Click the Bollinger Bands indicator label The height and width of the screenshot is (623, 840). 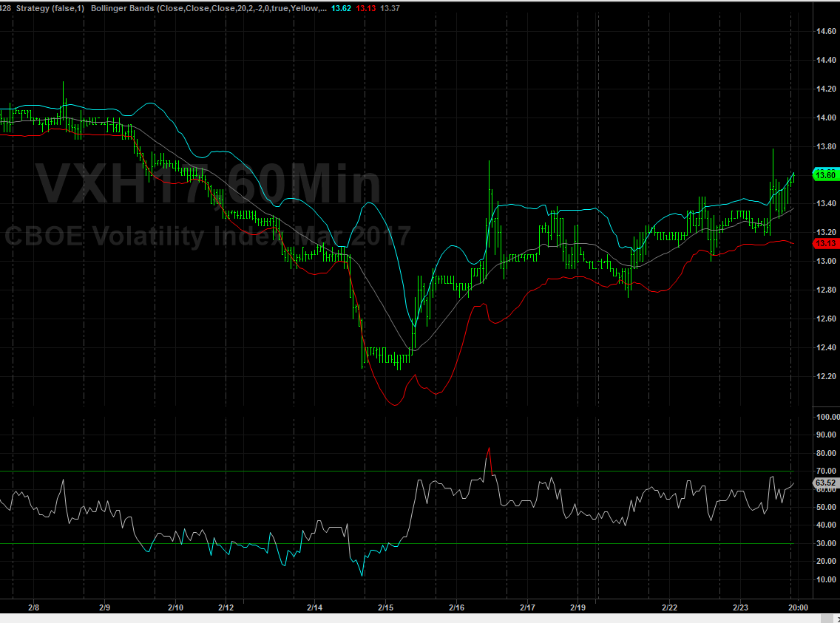point(209,8)
